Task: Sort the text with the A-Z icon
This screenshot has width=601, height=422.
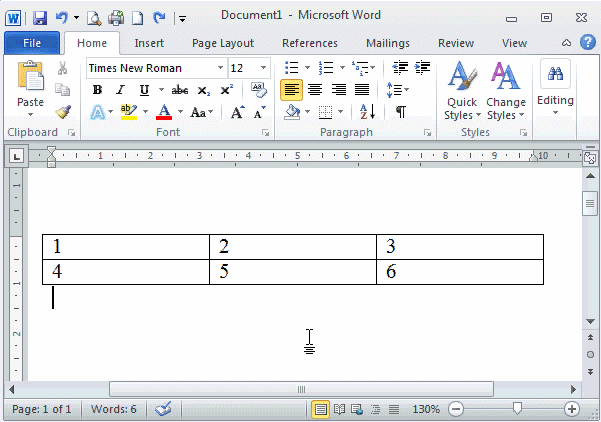Action: [367, 112]
